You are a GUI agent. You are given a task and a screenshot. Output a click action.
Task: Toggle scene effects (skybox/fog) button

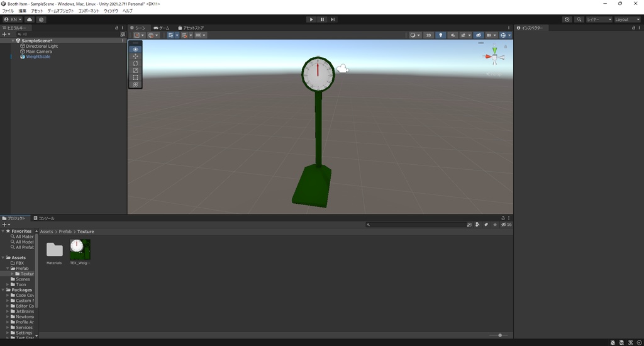click(464, 35)
